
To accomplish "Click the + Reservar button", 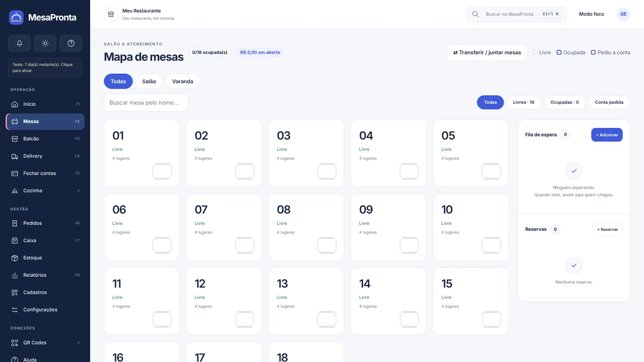I will tap(607, 229).
